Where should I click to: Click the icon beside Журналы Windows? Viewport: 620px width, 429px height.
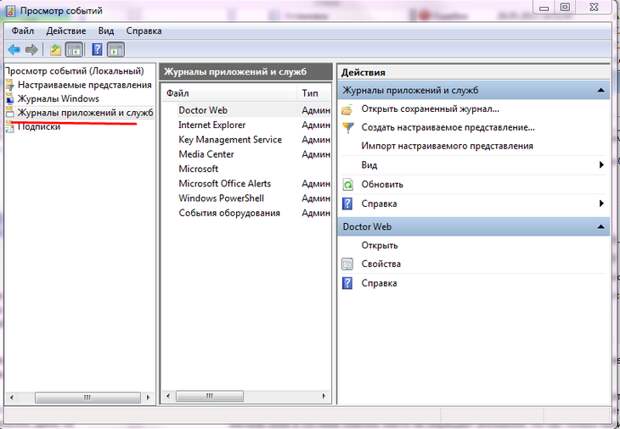tap(10, 99)
